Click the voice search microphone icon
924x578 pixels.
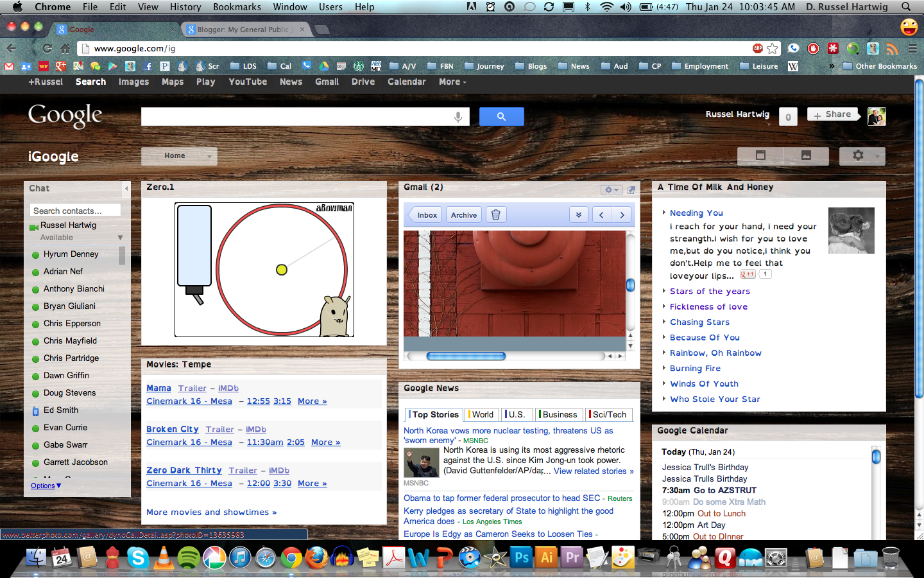coord(458,117)
